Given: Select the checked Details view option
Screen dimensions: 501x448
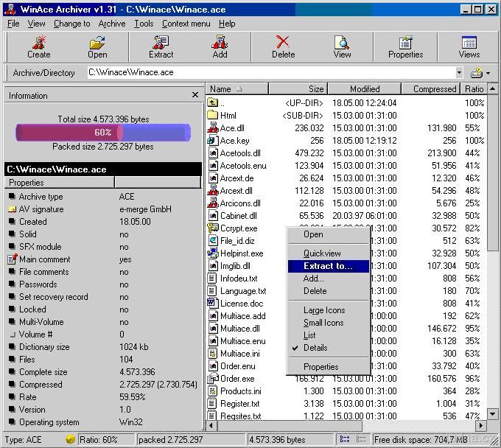Looking at the screenshot, I should (x=315, y=348).
